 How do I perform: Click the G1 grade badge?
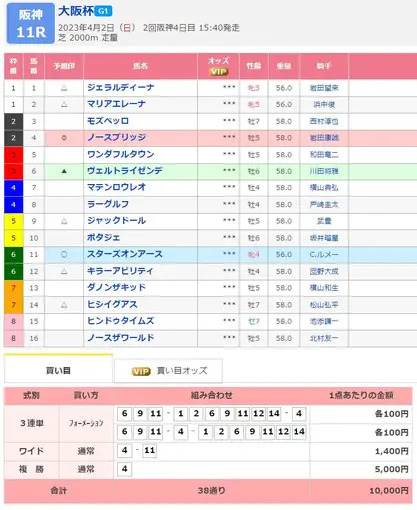point(103,11)
